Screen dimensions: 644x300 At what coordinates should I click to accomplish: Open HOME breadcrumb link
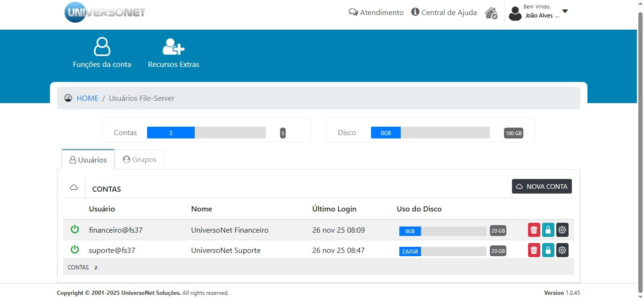tap(87, 98)
